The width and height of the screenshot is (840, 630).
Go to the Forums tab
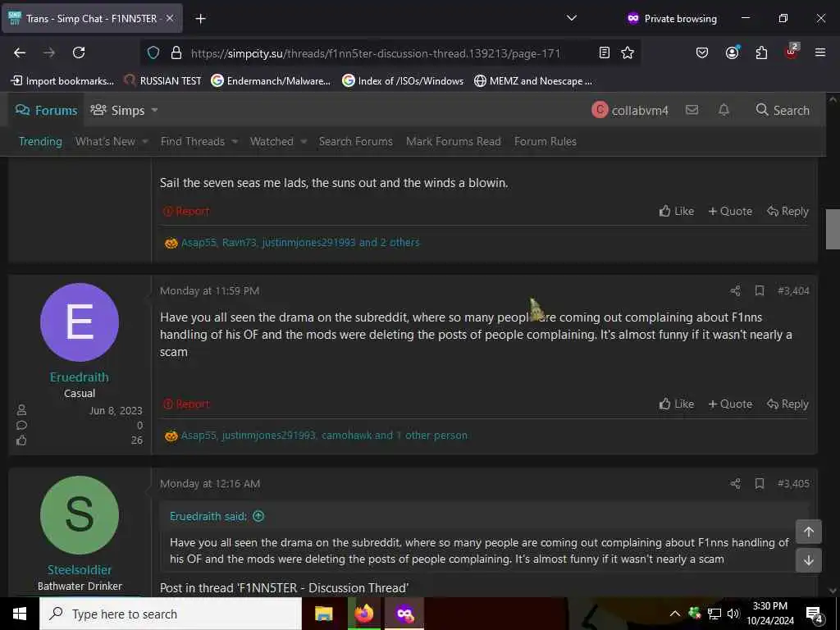pos(46,111)
